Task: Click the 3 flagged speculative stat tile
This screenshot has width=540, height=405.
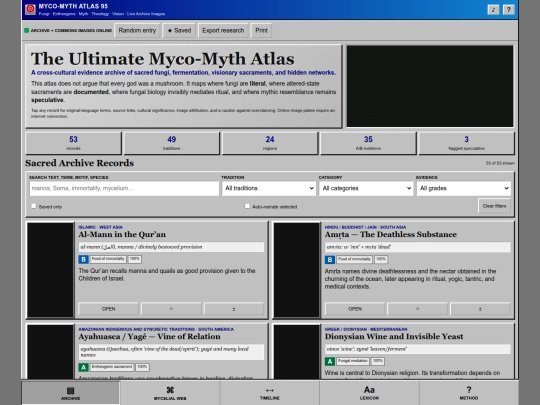Action: click(x=466, y=143)
